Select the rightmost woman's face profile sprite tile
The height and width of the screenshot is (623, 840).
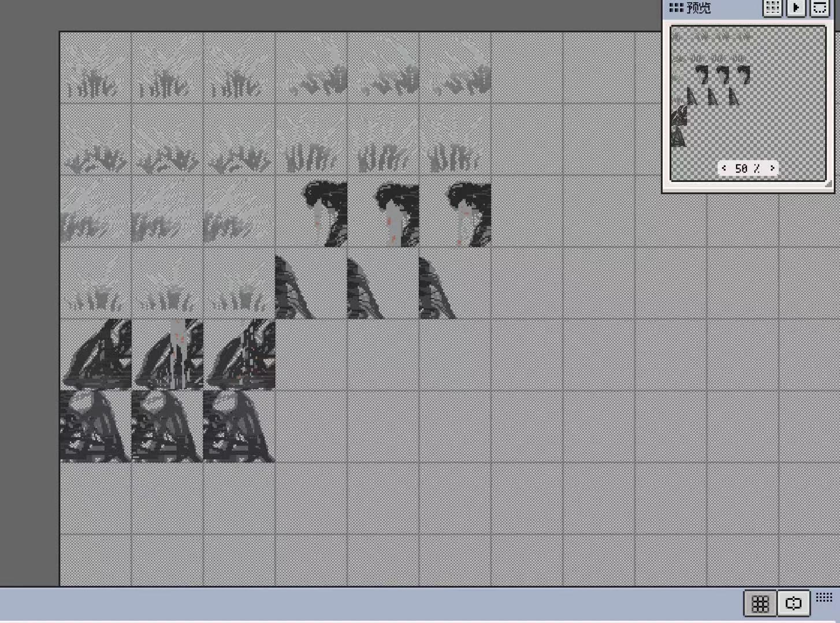(x=455, y=211)
